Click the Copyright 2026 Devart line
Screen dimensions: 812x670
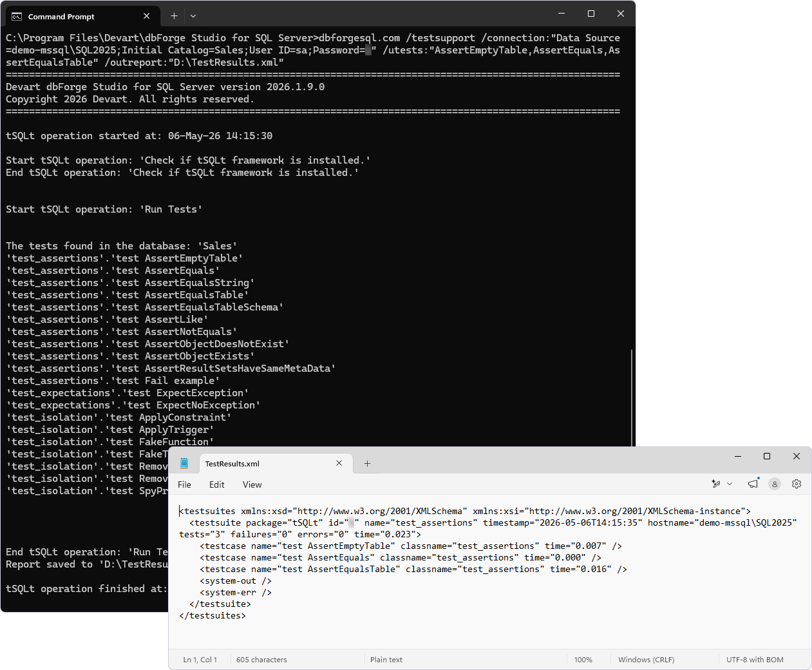130,99
